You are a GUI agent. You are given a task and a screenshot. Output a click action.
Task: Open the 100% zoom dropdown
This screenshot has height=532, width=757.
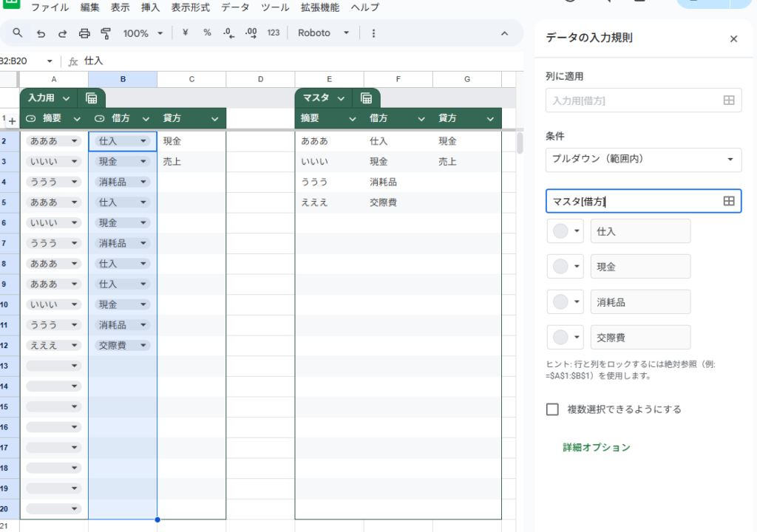pyautogui.click(x=143, y=33)
